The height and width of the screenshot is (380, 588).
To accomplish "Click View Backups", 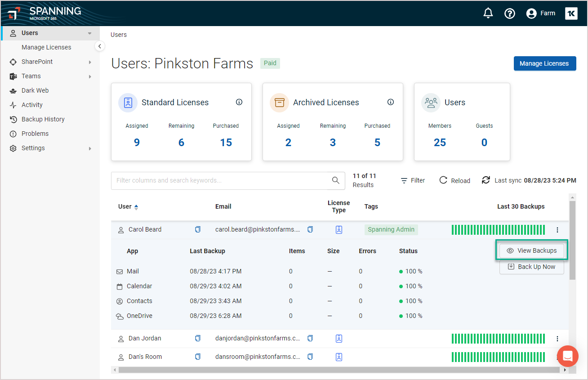I will point(532,250).
